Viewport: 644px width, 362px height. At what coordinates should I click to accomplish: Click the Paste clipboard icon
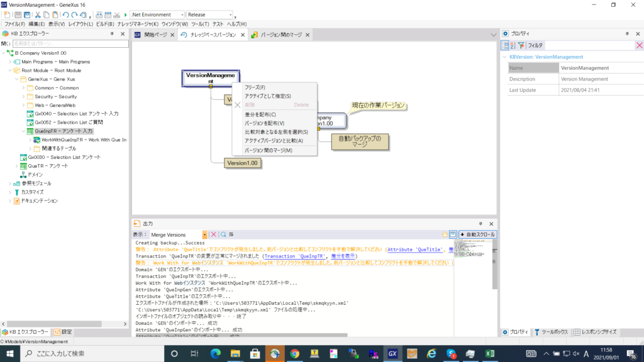point(55,15)
